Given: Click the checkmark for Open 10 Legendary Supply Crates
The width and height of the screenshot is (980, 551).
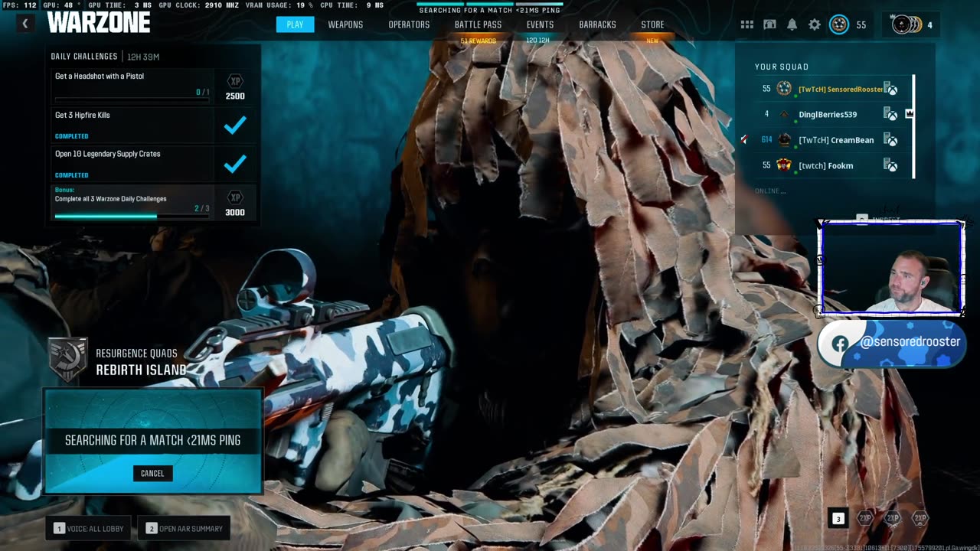Looking at the screenshot, I should pyautogui.click(x=235, y=164).
